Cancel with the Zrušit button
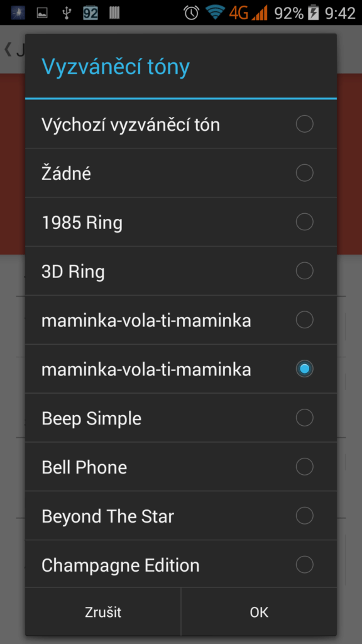This screenshot has width=362, height=644. [x=103, y=612]
